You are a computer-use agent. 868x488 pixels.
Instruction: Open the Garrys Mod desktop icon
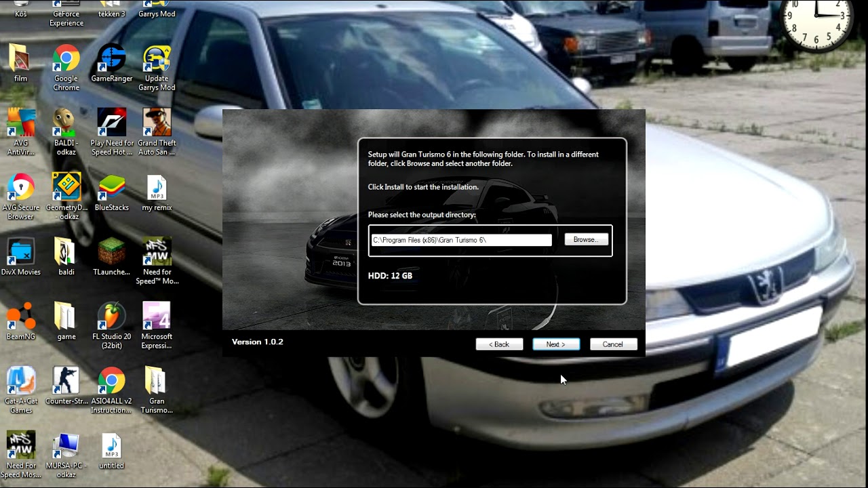click(x=157, y=9)
